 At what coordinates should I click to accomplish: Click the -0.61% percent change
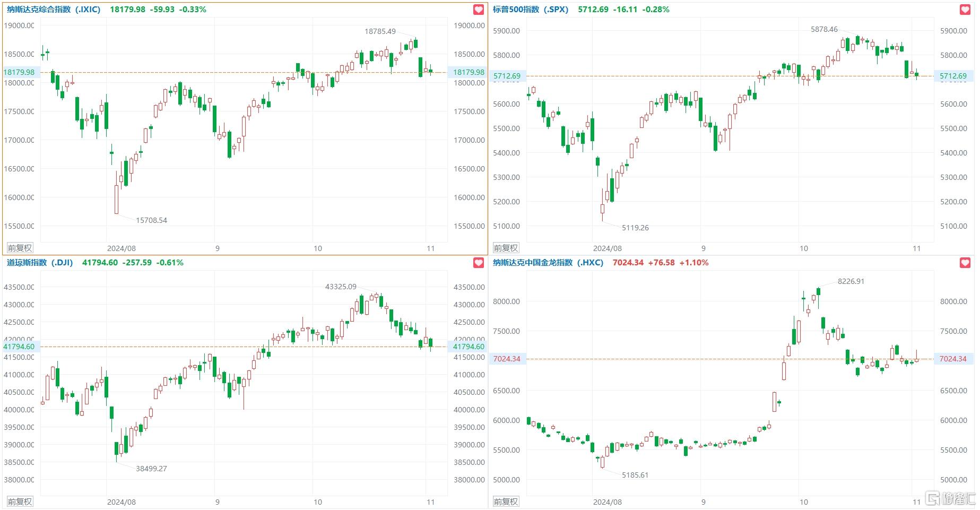[170, 263]
